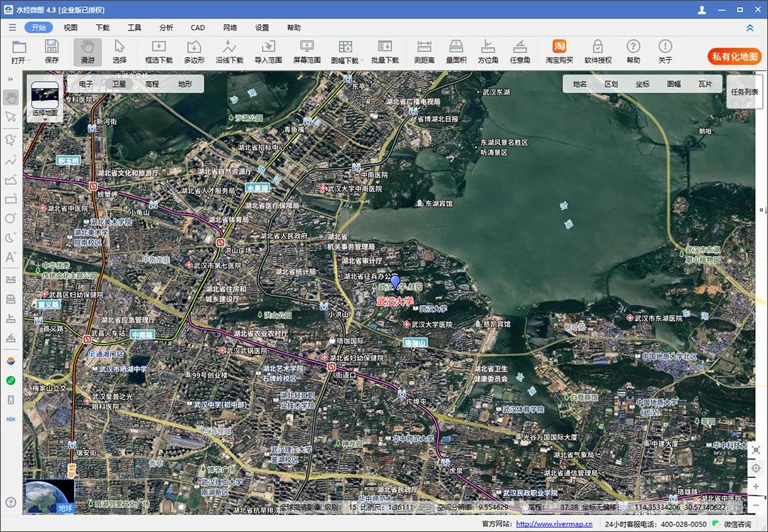Open the CAD menu
The image size is (768, 532).
click(198, 28)
